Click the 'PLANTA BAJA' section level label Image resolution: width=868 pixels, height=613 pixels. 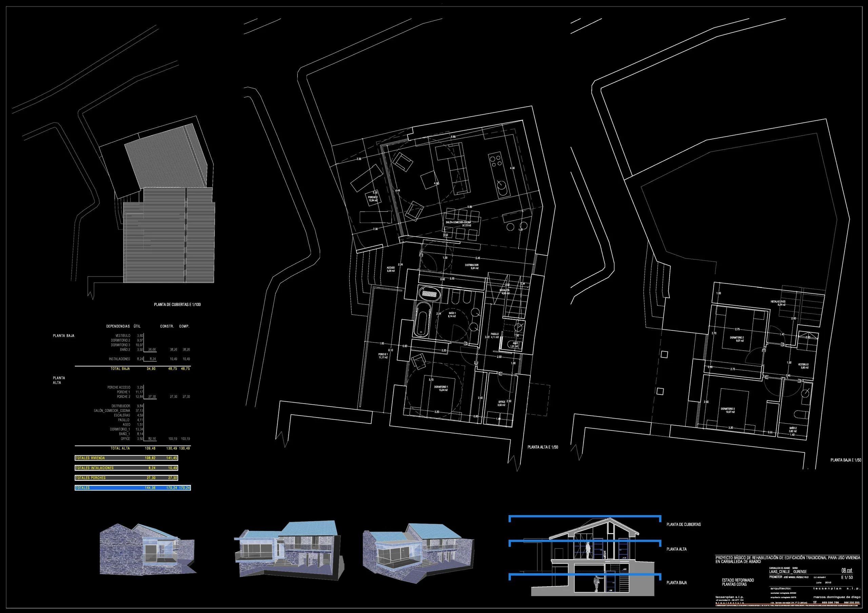pos(676,583)
